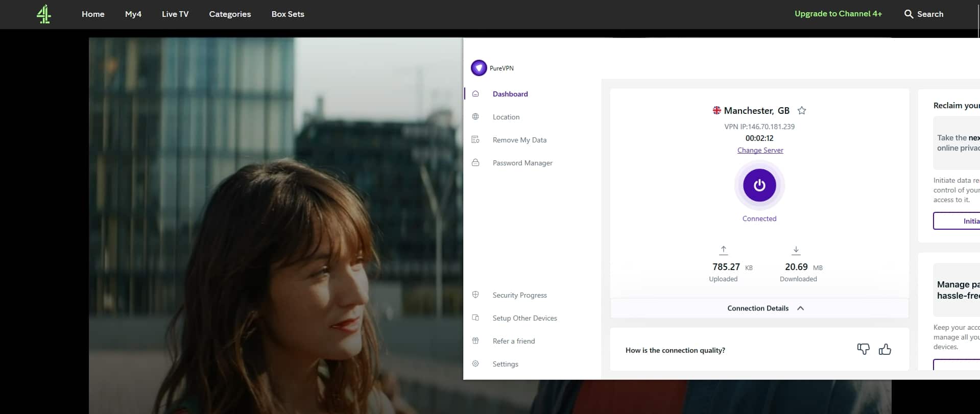Open Security Progress page
980x414 pixels.
point(519,295)
